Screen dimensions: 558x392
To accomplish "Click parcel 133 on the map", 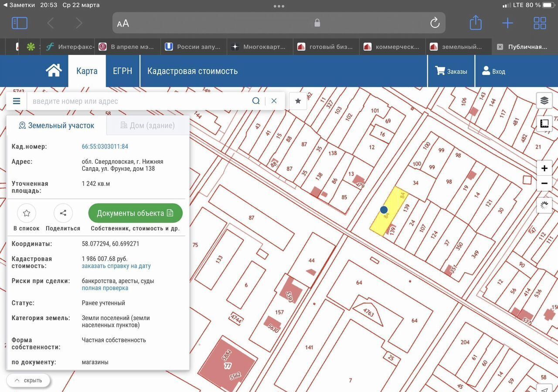I will pyautogui.click(x=219, y=259).
